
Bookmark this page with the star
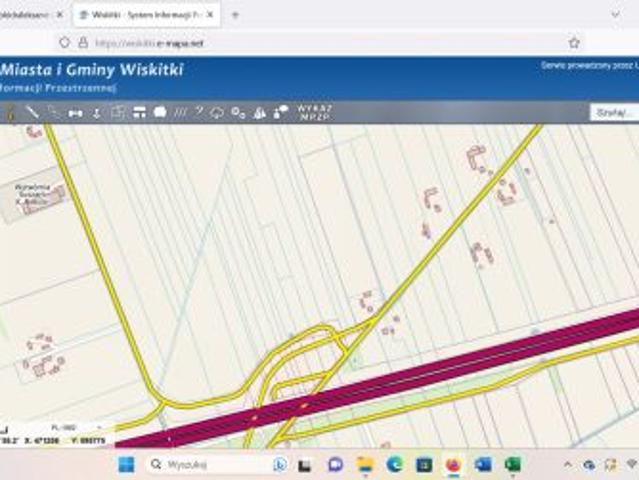pos(574,43)
